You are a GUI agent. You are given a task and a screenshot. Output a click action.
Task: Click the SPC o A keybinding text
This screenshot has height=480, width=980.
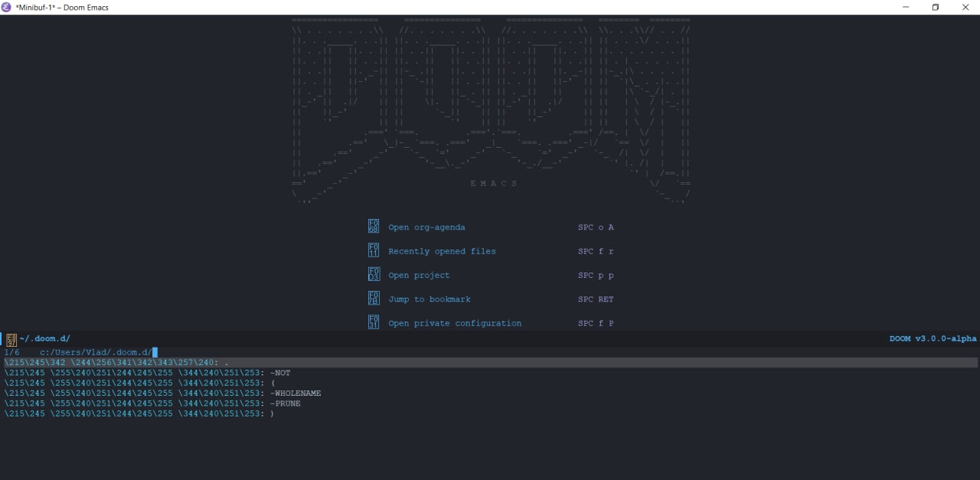pyautogui.click(x=596, y=227)
